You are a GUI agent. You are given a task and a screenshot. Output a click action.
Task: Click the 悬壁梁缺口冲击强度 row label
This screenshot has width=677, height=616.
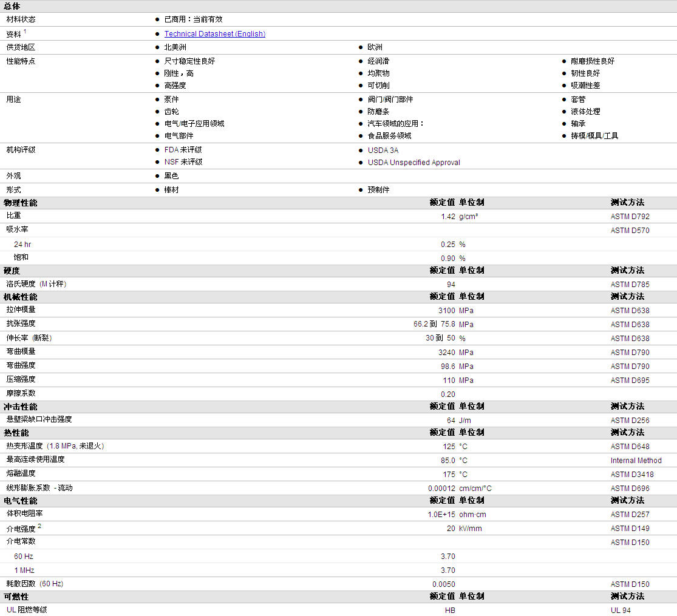pyautogui.click(x=39, y=419)
